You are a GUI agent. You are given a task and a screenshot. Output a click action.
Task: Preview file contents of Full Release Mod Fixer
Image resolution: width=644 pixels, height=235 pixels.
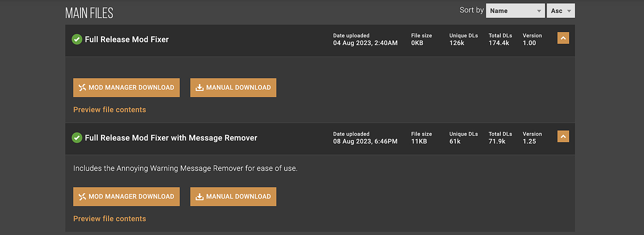click(x=109, y=110)
